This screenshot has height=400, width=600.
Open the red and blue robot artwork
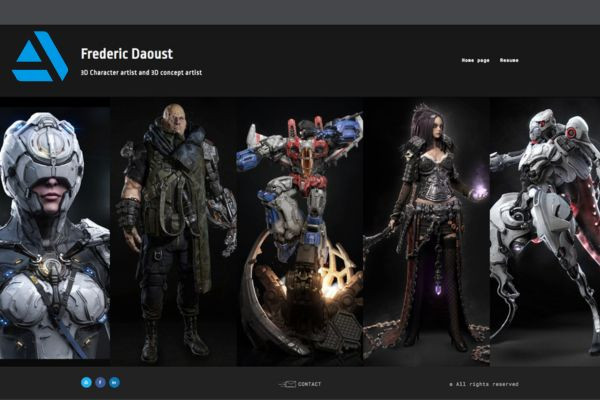coord(300,232)
